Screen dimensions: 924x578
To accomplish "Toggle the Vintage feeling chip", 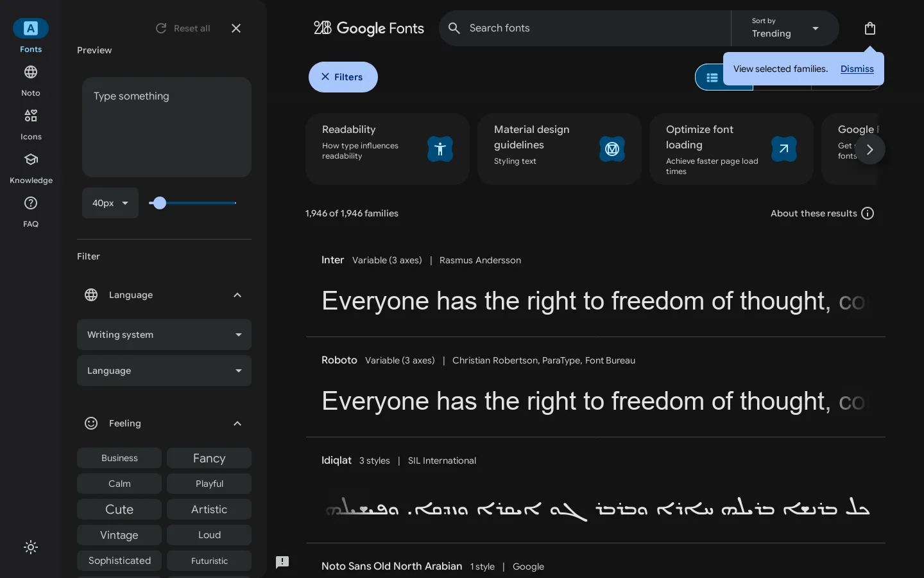I will (x=119, y=535).
